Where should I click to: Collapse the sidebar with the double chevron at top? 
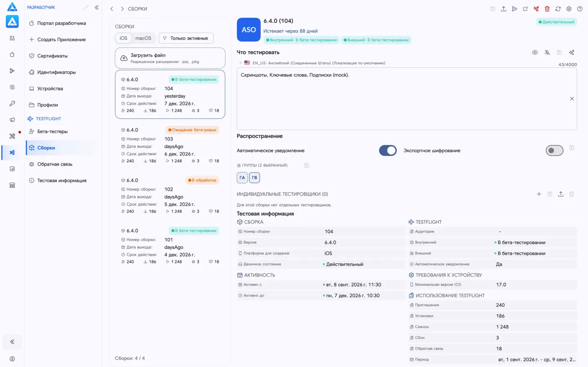pos(97,7)
